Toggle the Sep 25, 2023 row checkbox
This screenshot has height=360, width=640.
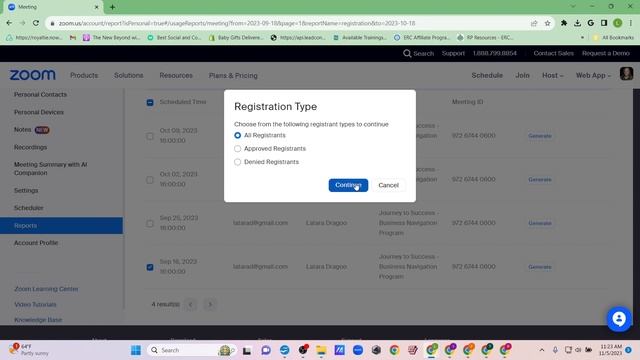pos(150,223)
